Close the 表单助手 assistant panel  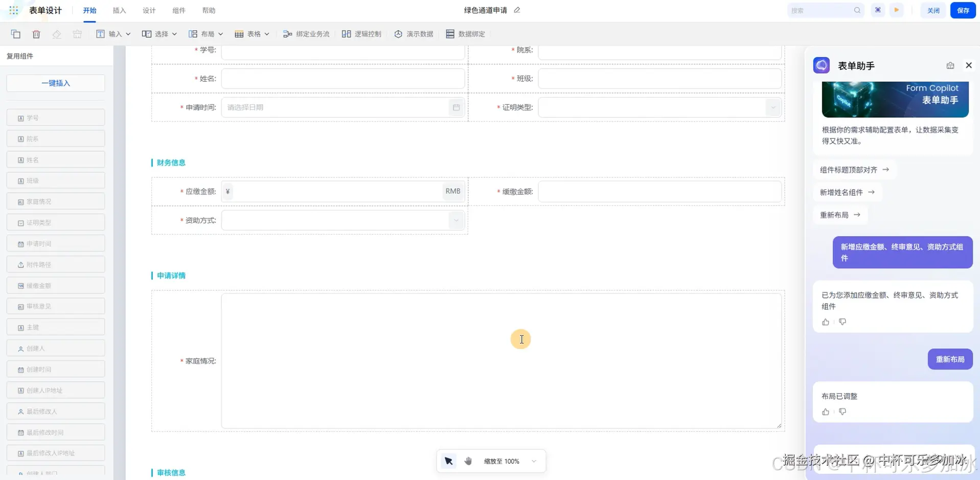969,65
